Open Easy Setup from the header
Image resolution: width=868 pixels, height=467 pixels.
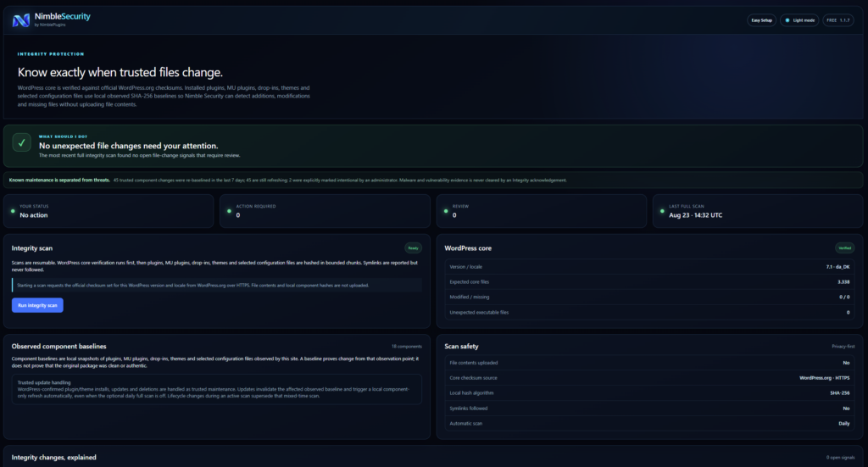click(761, 20)
